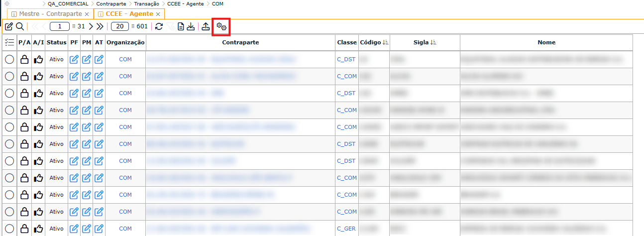Open the PF edit icon in first row
Image resolution: width=644 pixels, height=236 pixels.
click(x=74, y=60)
